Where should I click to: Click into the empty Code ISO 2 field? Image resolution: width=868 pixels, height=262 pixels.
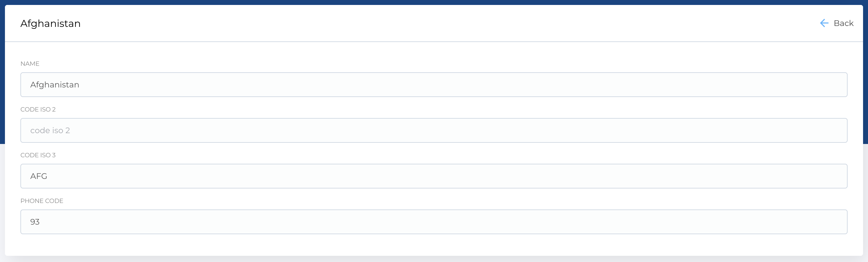[x=434, y=130]
